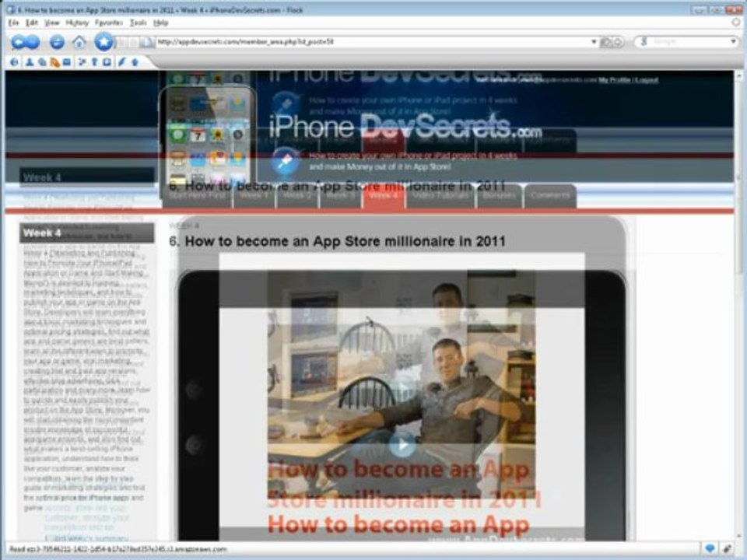Click the status bar tool icon at far right

728,549
